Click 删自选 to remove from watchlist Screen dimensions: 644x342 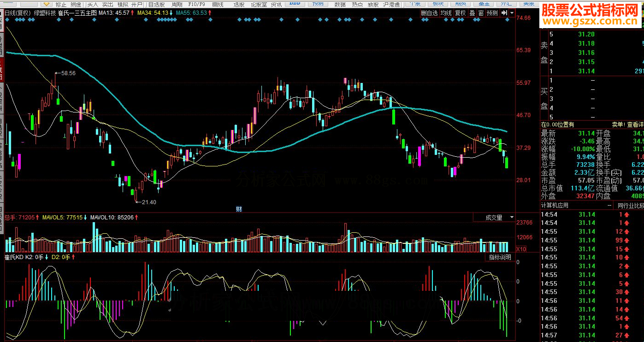pos(429,13)
